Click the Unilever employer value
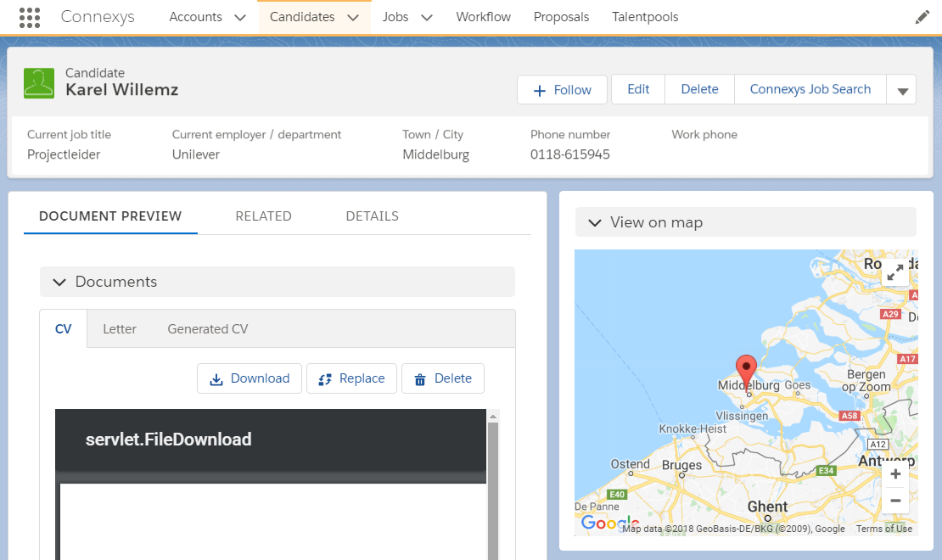Image resolution: width=942 pixels, height=560 pixels. 196,154
